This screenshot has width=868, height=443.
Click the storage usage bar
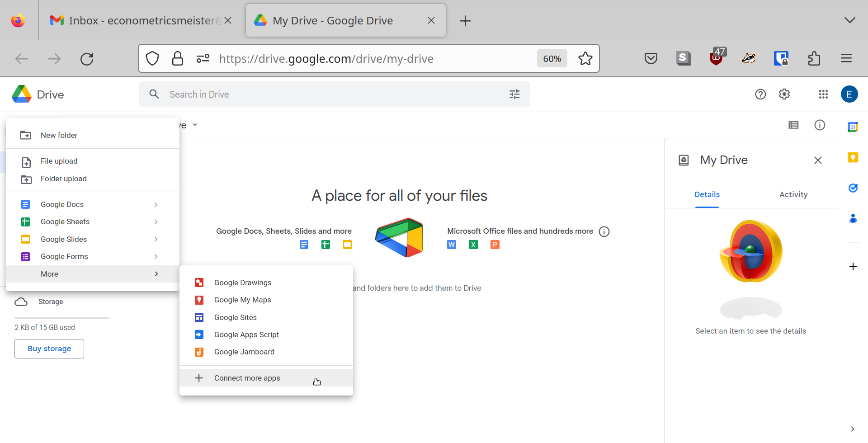tap(62, 318)
